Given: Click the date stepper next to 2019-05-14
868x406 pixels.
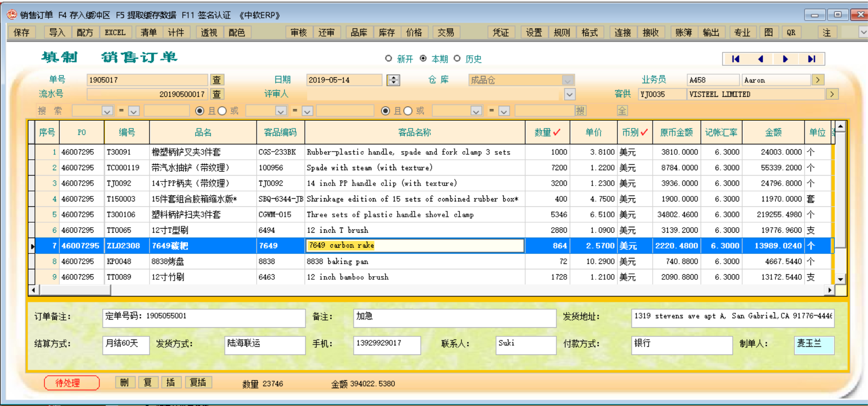Looking at the screenshot, I should click(x=394, y=80).
